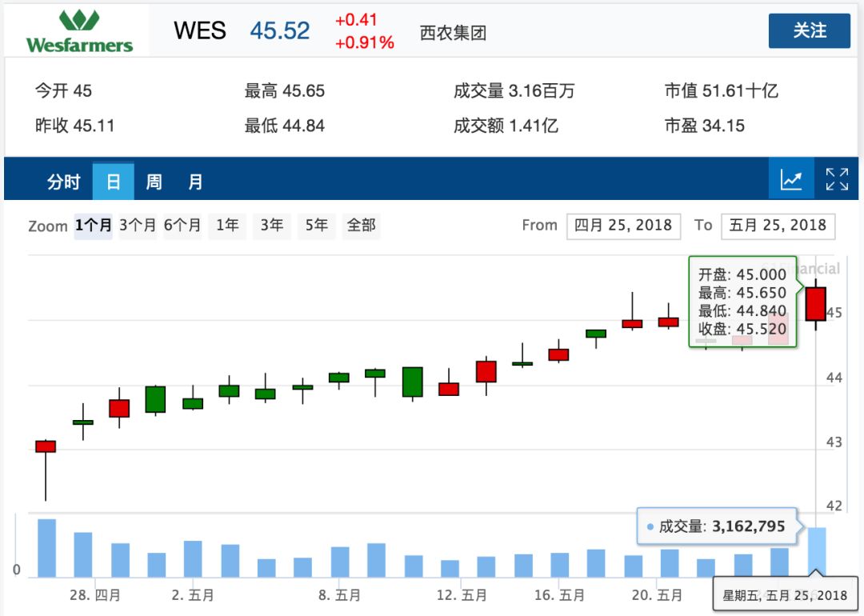Click the highlighted volume bar for May 25
This screenshot has width=864, height=616.
coord(817,552)
